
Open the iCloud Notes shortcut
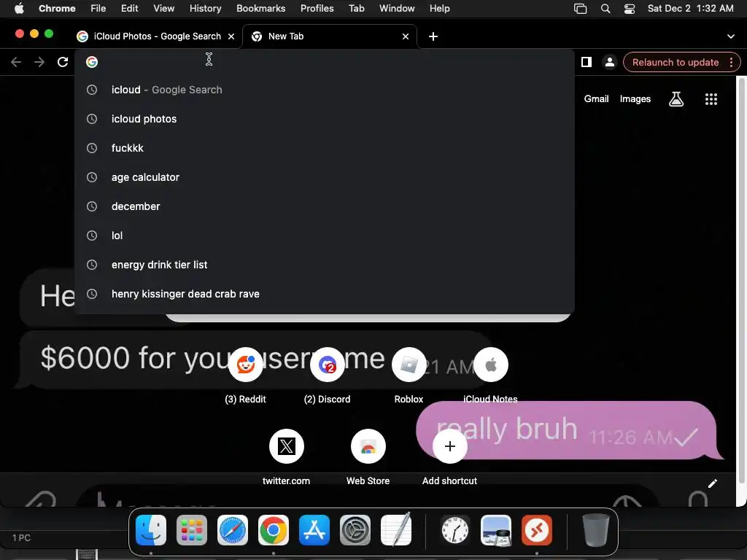(491, 365)
